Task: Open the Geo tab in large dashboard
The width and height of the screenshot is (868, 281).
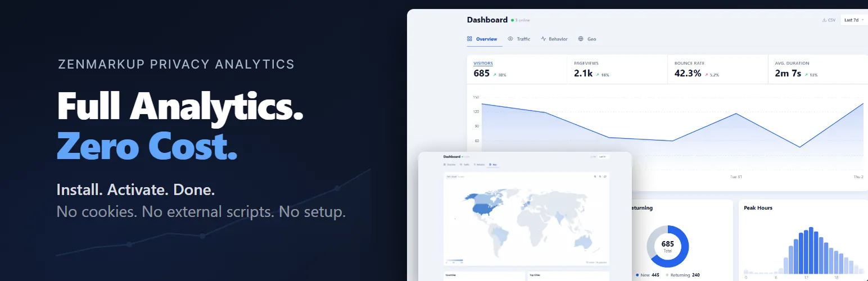Action: (x=587, y=39)
